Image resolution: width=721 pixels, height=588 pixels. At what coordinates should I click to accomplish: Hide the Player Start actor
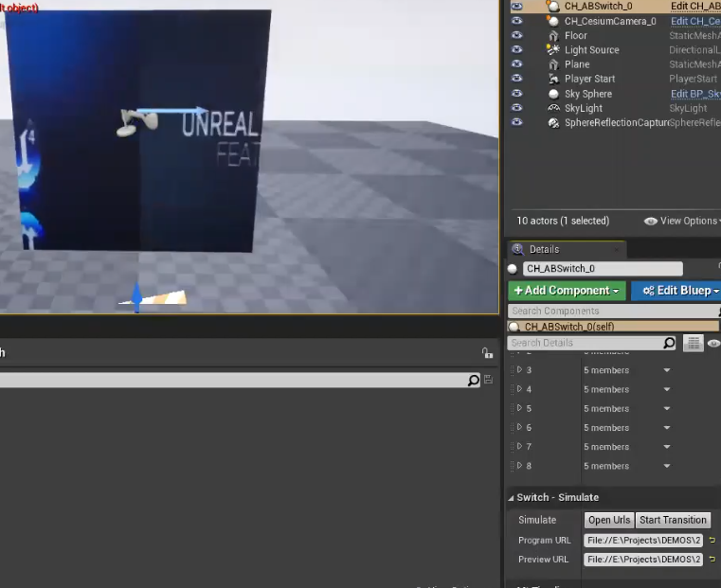[x=517, y=79]
